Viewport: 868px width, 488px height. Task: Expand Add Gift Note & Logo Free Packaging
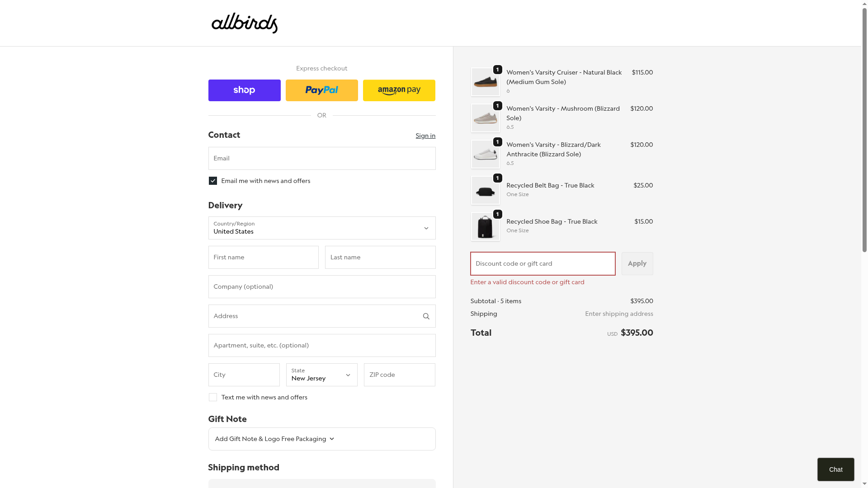275,439
